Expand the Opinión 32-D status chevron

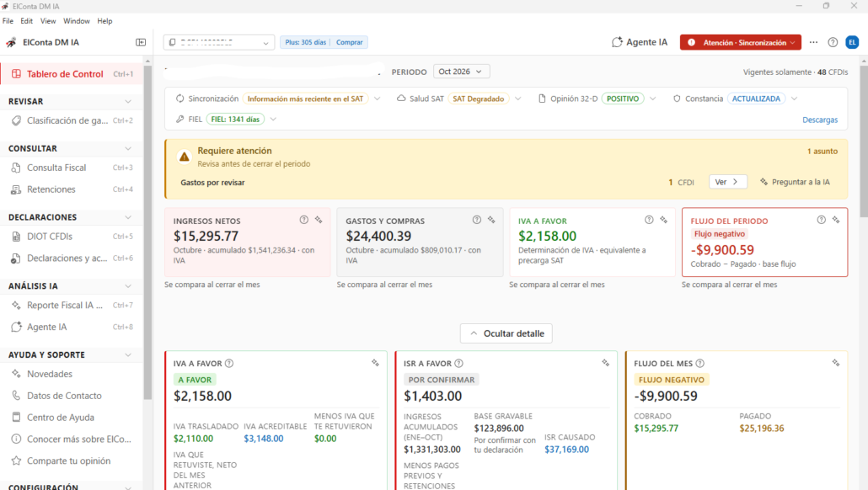(653, 99)
